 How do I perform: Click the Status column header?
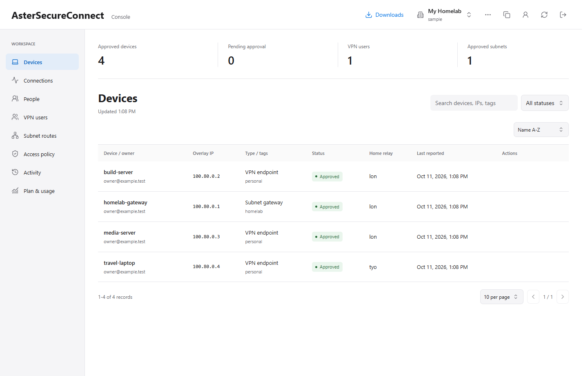point(318,153)
